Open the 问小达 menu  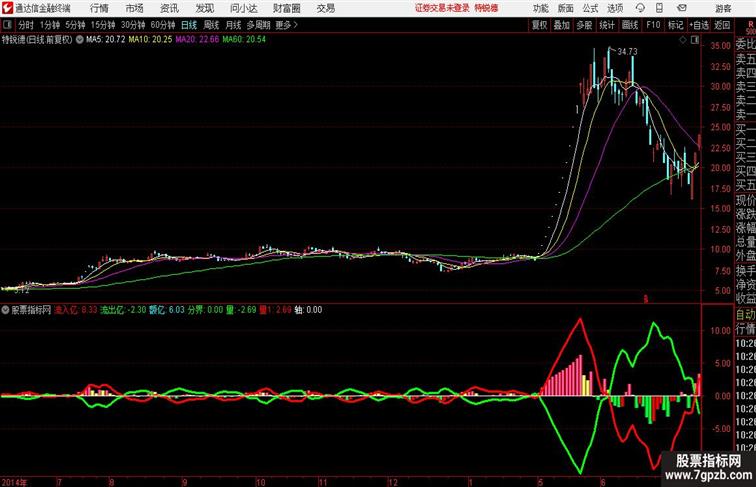(243, 8)
